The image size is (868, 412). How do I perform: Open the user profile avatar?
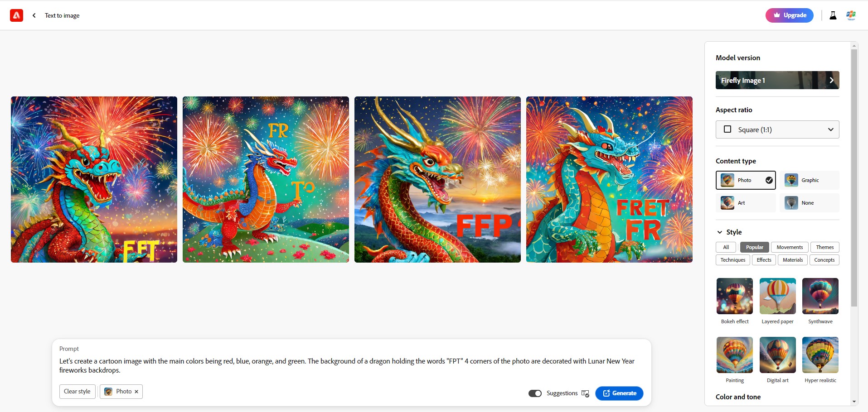click(851, 15)
